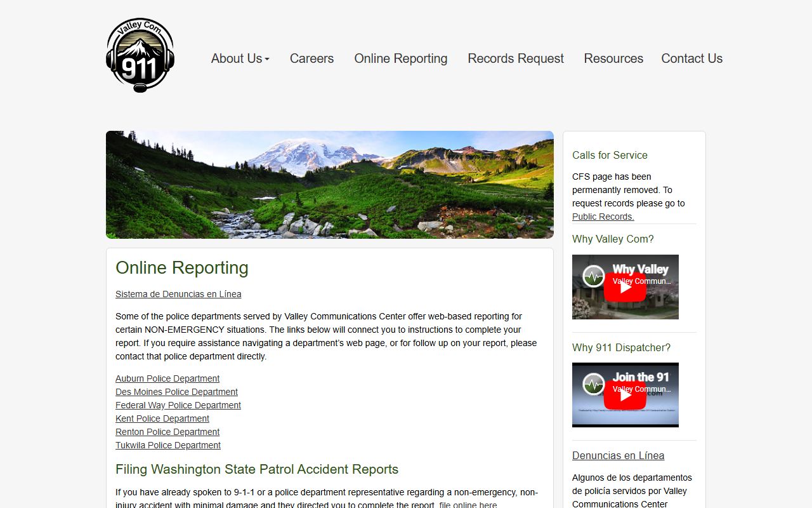The height and width of the screenshot is (508, 812).
Task: Go to the Careers page
Action: [x=311, y=58]
